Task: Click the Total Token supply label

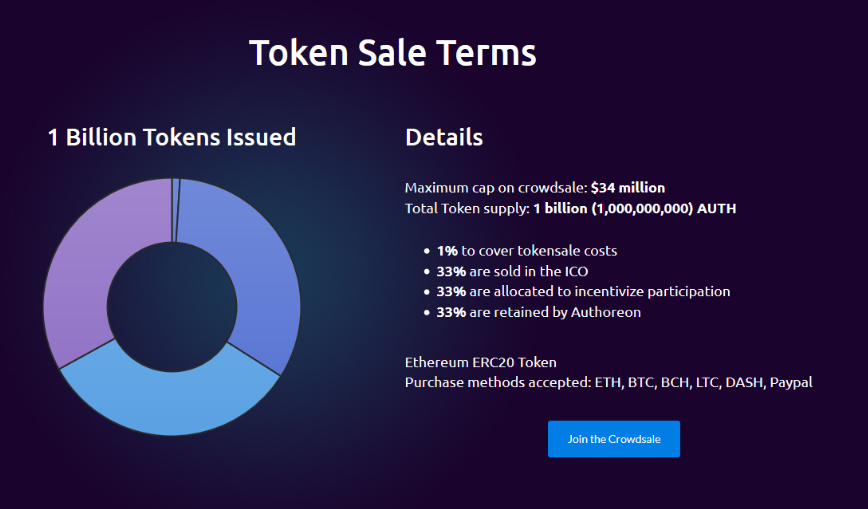Action: (x=467, y=209)
